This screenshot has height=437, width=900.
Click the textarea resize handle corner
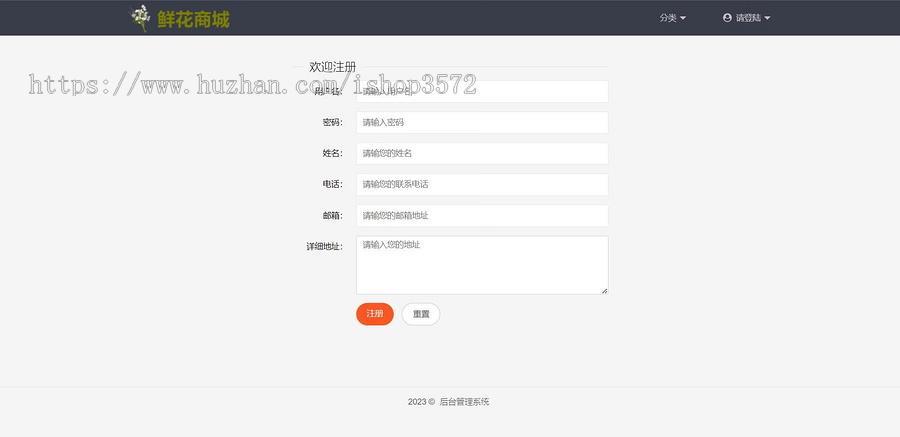(604, 291)
